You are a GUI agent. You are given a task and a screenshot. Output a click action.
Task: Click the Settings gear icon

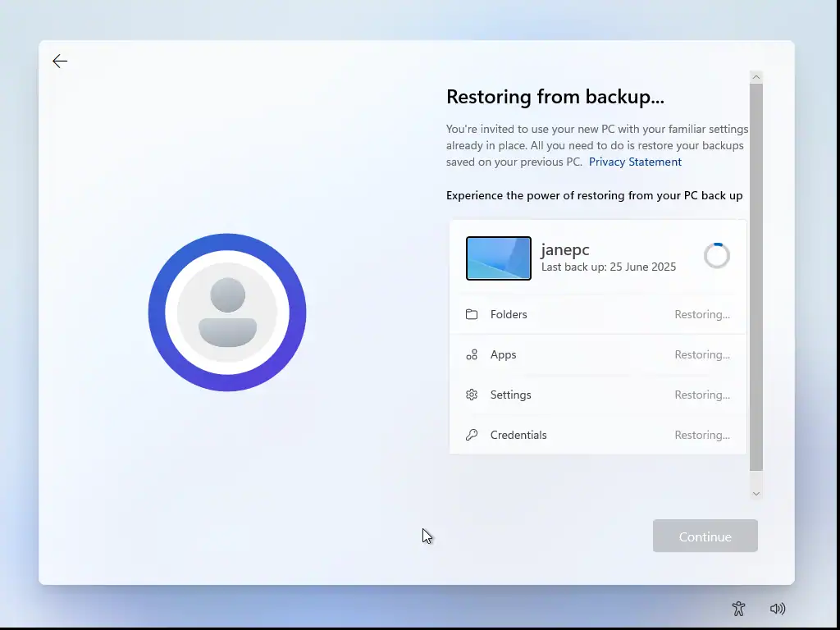point(472,395)
